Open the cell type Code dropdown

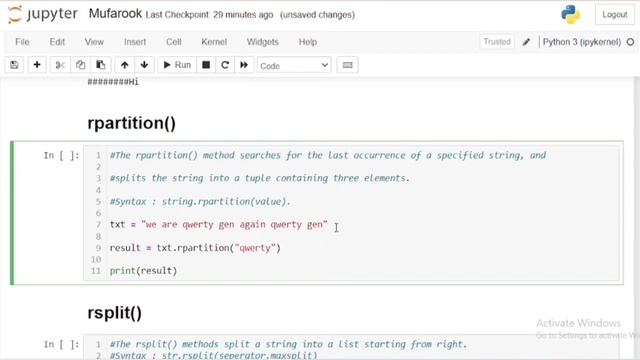[294, 65]
